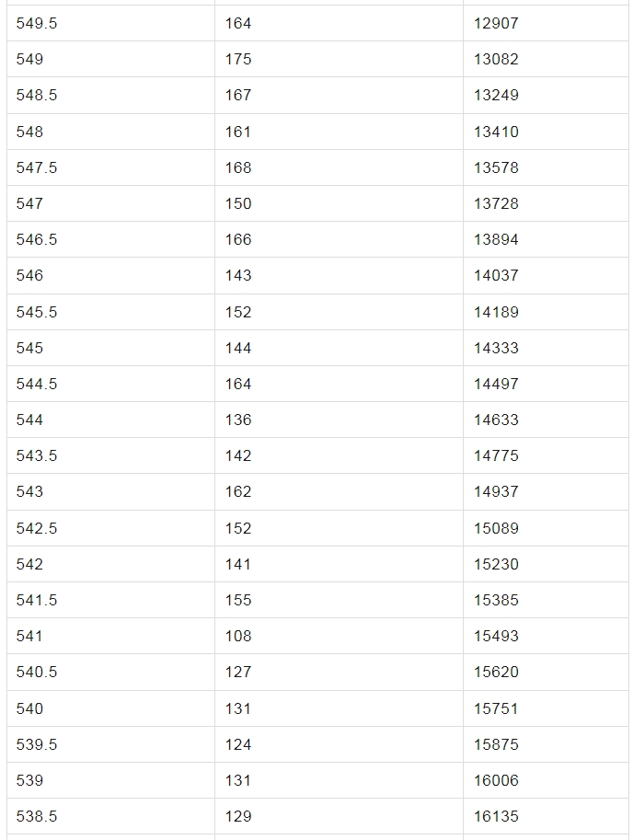633x840 pixels.
Task: Select the score cell 548
Action: [x=29, y=132]
